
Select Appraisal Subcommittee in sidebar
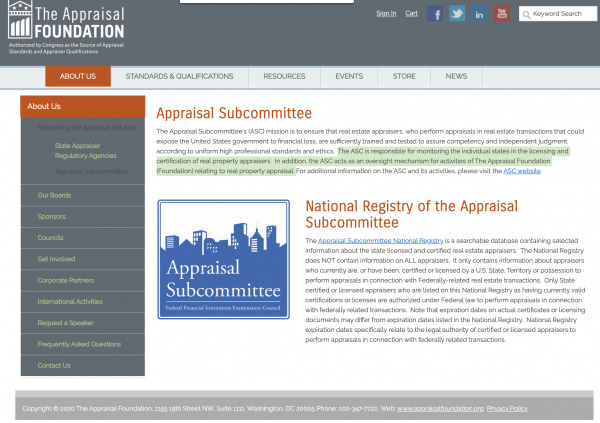click(91, 171)
